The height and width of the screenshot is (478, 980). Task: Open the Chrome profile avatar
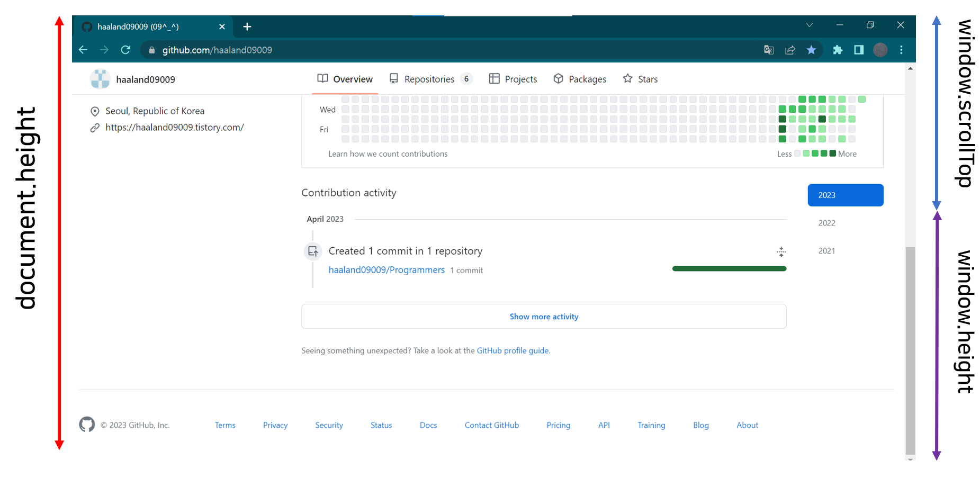click(880, 50)
